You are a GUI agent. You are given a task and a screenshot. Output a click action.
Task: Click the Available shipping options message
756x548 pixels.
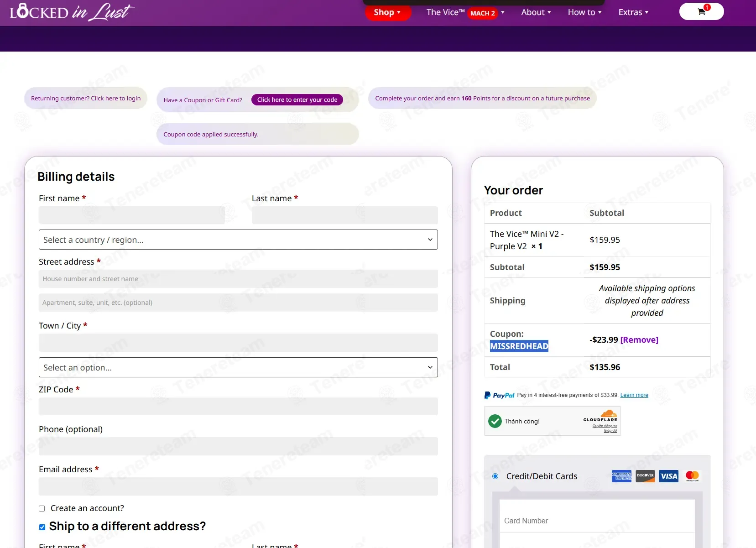pyautogui.click(x=647, y=301)
